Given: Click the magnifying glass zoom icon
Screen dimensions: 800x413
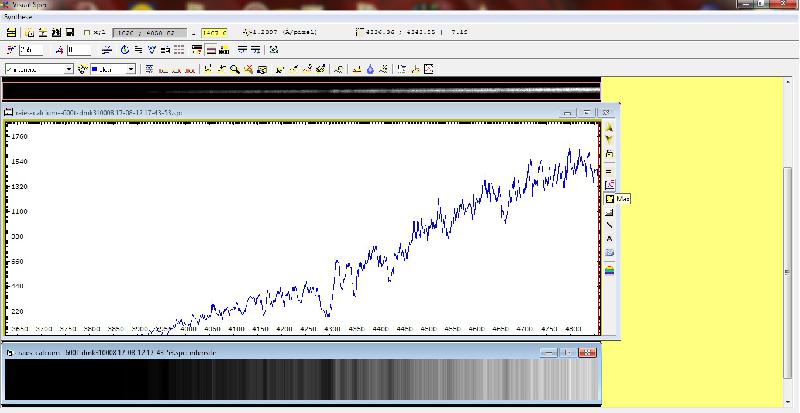Looking at the screenshot, I should [x=235, y=69].
